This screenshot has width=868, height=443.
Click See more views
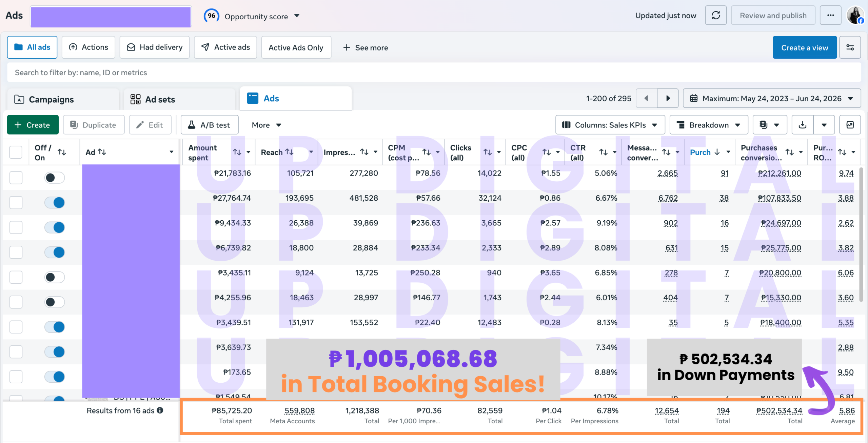click(x=366, y=47)
